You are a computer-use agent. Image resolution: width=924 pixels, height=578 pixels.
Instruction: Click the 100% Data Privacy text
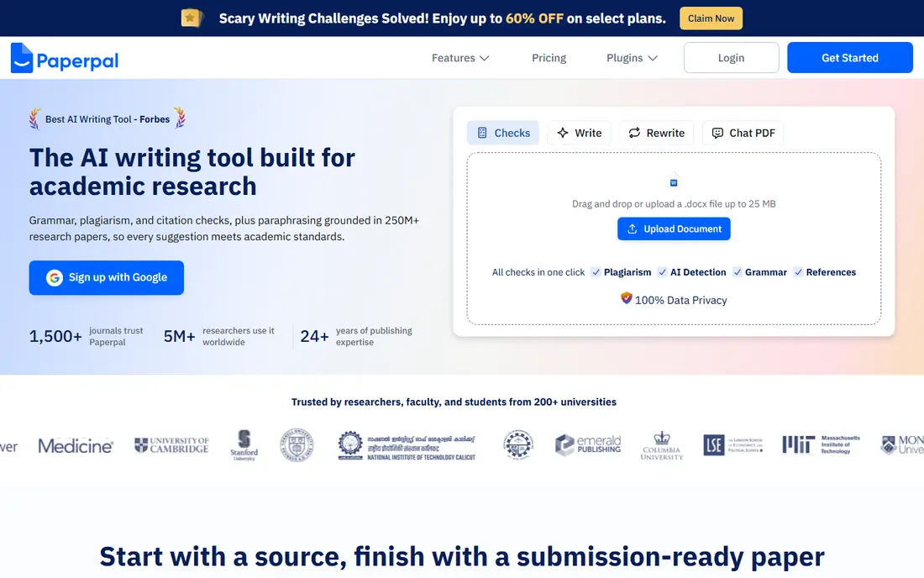(x=680, y=300)
